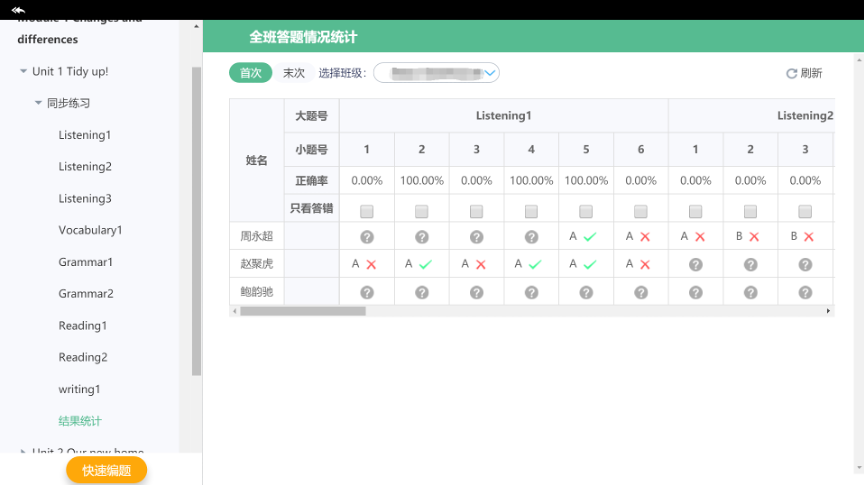Screen dimensions: 864x485
Task: Open question mark for 鲍韵驰 Listening2 question 1
Action: (696, 292)
